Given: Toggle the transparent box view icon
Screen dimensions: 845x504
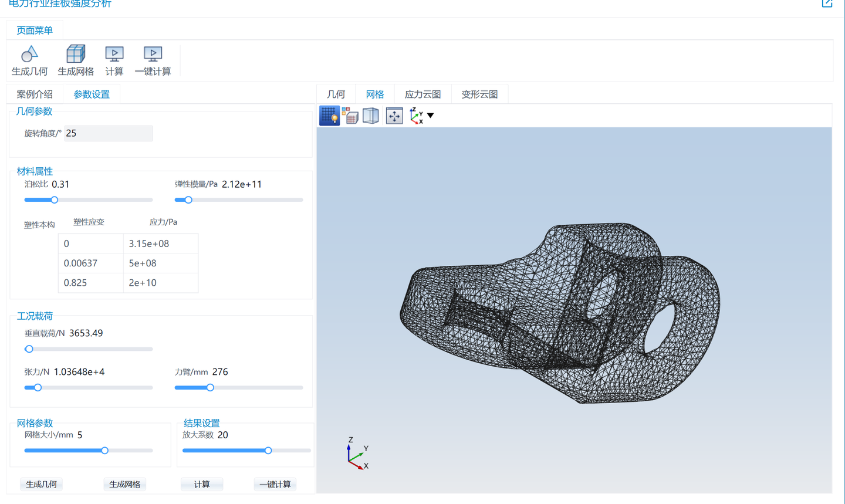Looking at the screenshot, I should click(371, 116).
